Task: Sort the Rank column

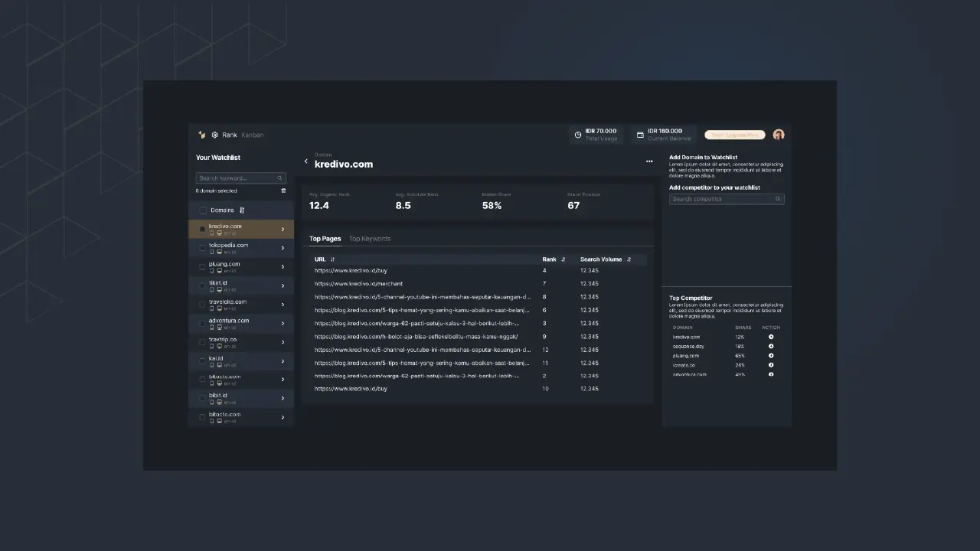Action: [563, 259]
